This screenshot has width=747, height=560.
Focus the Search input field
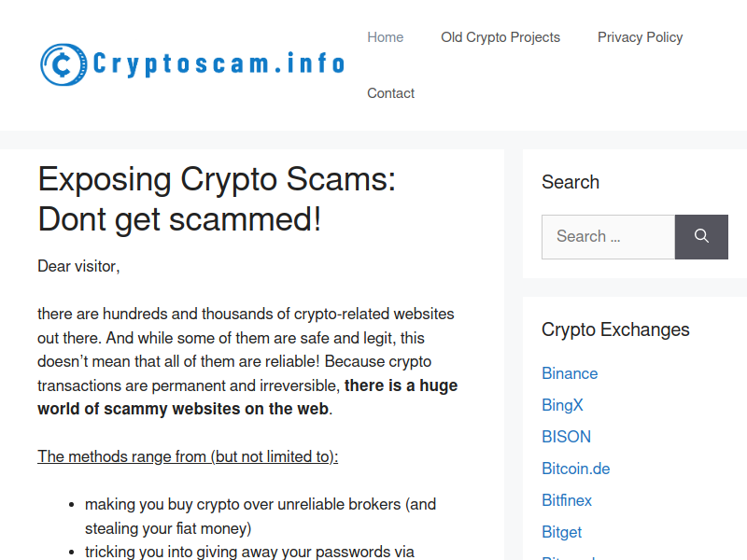coord(609,237)
